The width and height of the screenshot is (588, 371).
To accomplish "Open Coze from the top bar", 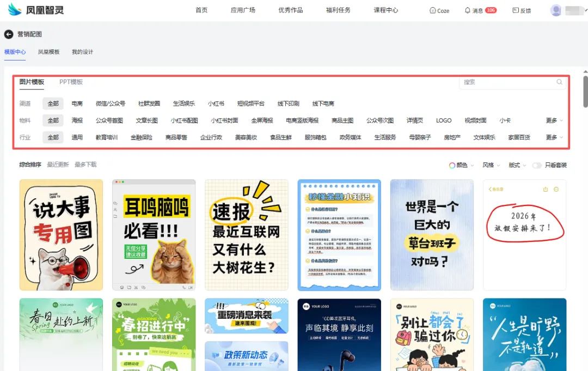I will click(x=439, y=10).
